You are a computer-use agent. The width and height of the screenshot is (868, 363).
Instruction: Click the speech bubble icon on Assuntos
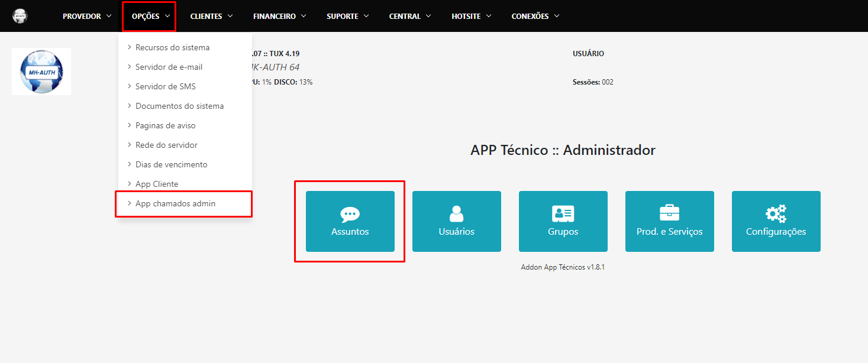coord(350,214)
